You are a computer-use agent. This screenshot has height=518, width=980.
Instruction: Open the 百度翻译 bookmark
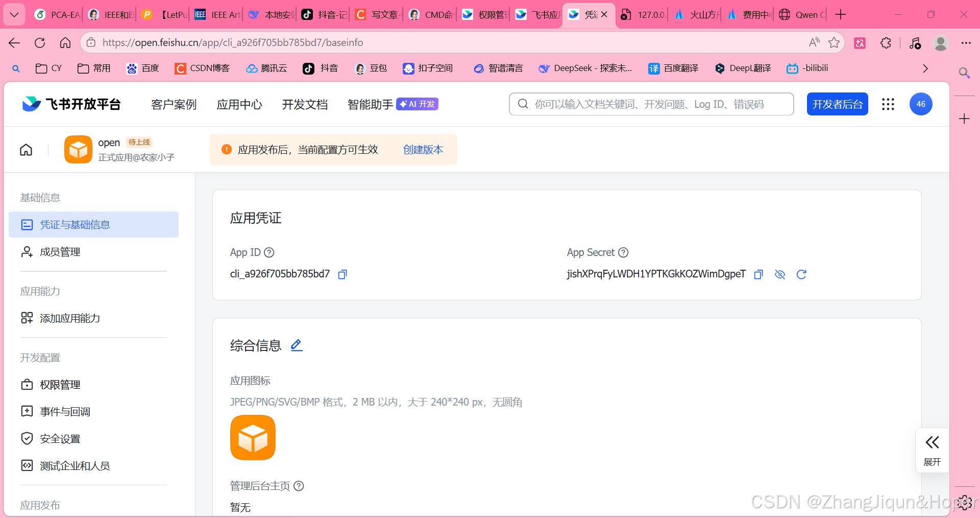673,68
